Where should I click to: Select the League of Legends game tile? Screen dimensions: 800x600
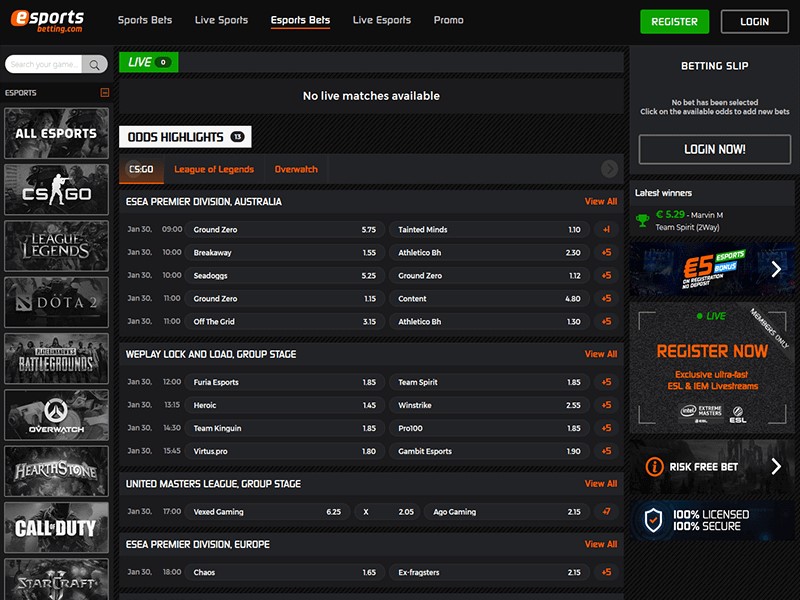56,246
